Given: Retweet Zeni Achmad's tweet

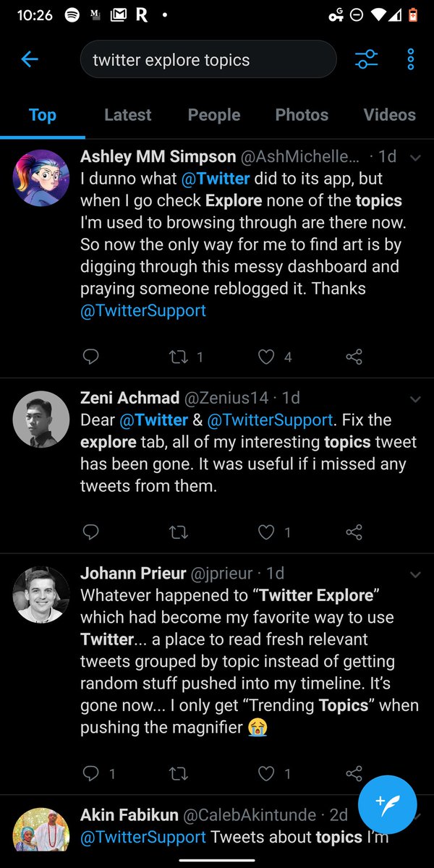Looking at the screenshot, I should point(178,532).
